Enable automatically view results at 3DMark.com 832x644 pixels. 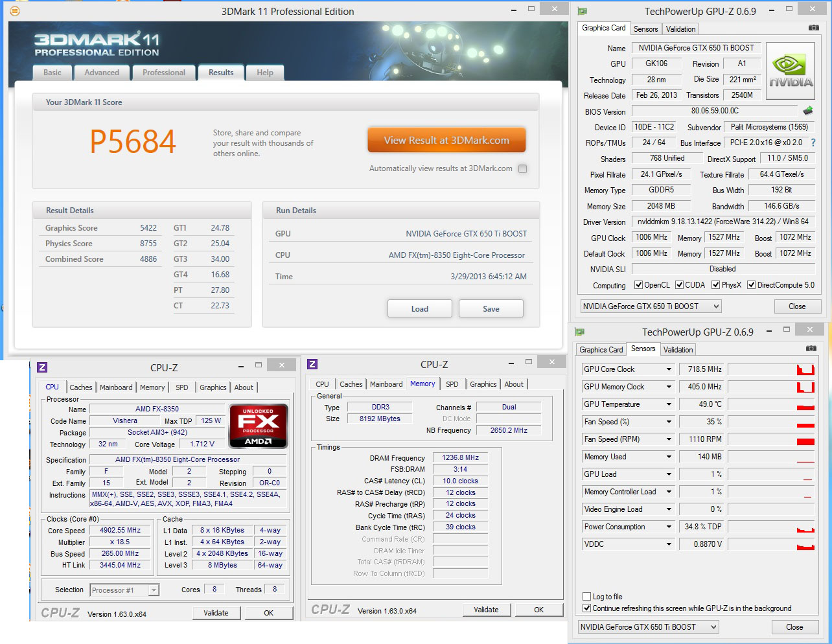pyautogui.click(x=522, y=168)
